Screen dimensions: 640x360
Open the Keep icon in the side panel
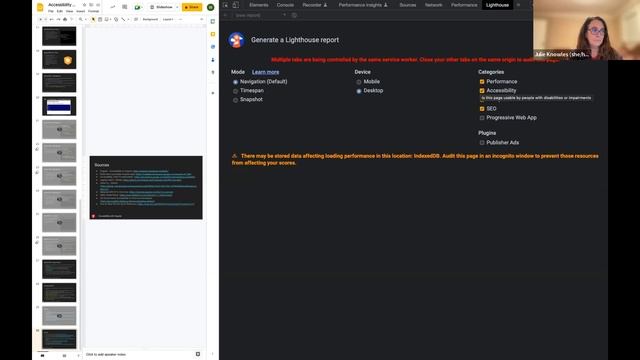pos(213,34)
